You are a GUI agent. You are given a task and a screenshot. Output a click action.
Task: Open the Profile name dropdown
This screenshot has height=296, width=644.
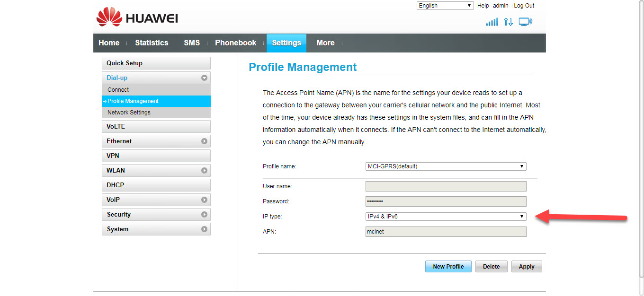coord(446,166)
